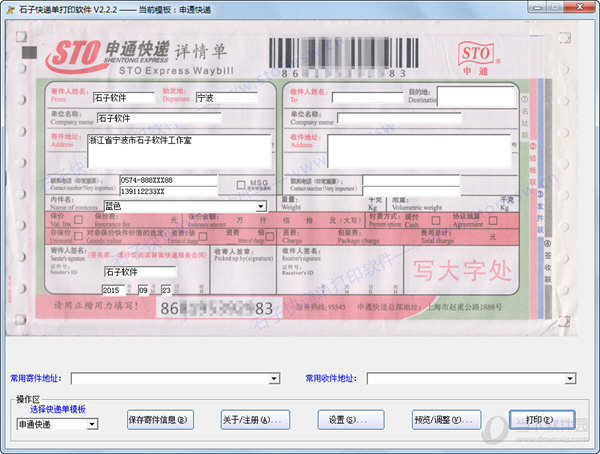Close the window
This screenshot has width=600, height=454.
(580, 7)
